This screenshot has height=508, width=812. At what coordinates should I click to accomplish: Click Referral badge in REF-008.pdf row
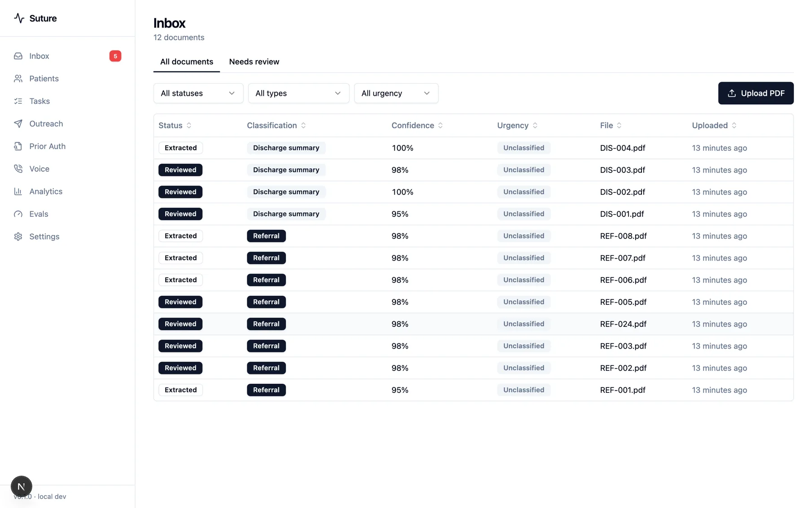point(266,236)
